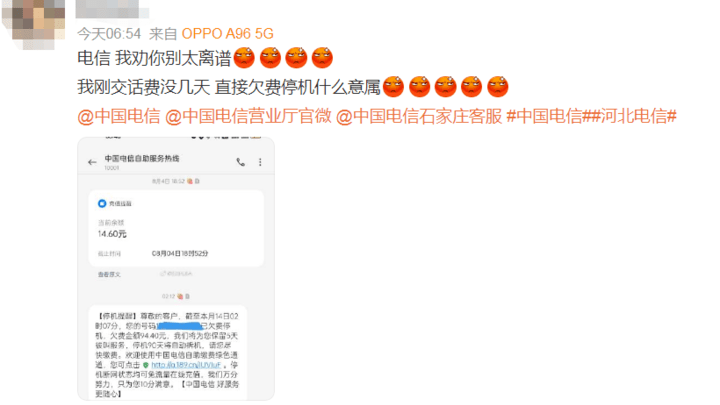Open the three-dot more menu icon

[260, 162]
